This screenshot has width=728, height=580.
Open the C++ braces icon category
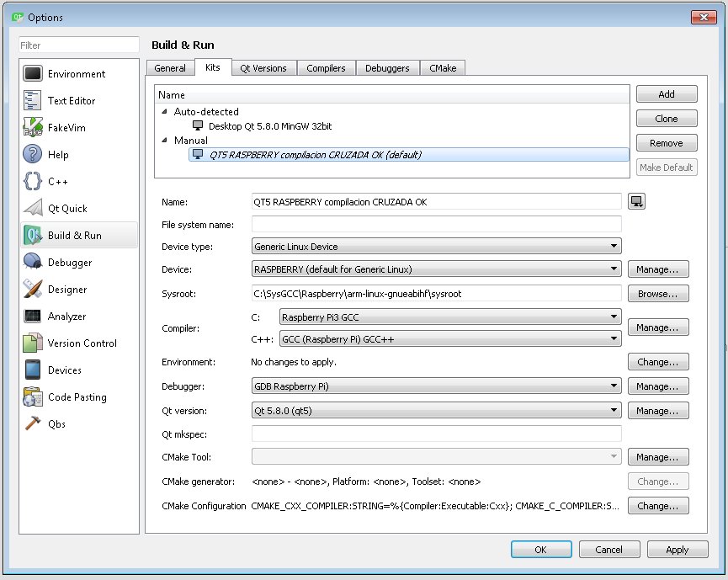click(x=33, y=181)
